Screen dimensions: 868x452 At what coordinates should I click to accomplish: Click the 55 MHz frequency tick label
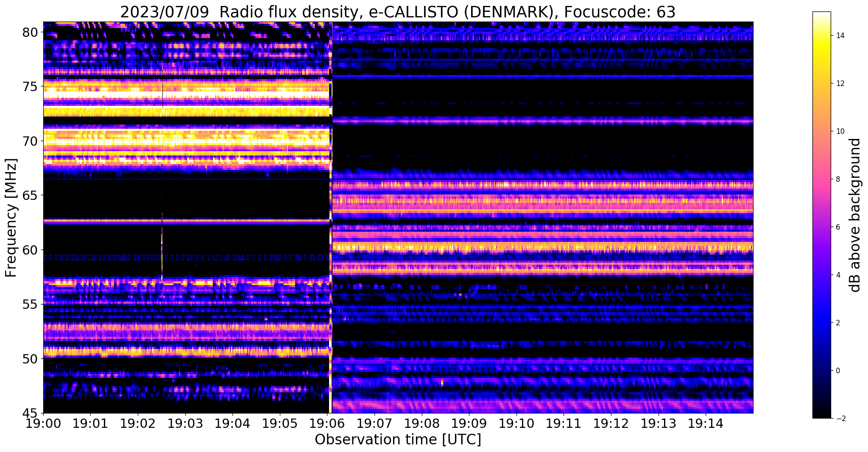(31, 304)
